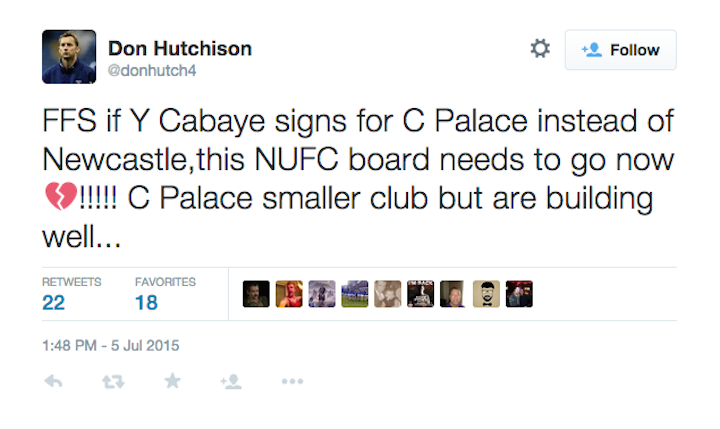This screenshot has height=429, width=720.
Task: Click the red-toned second favoriter avatar
Action: point(289,293)
